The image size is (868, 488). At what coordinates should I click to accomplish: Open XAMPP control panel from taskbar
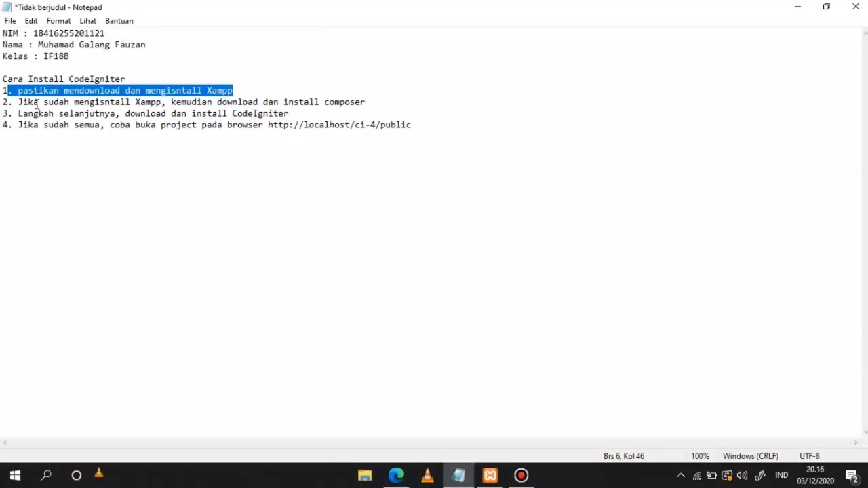coord(490,475)
